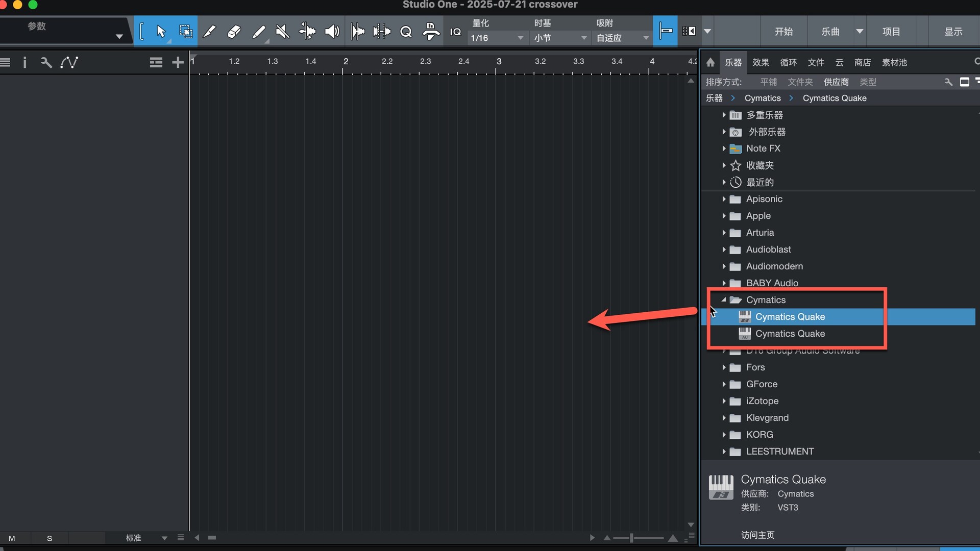
Task: Open the 1/16 quantize dropdown
Action: [x=497, y=38]
